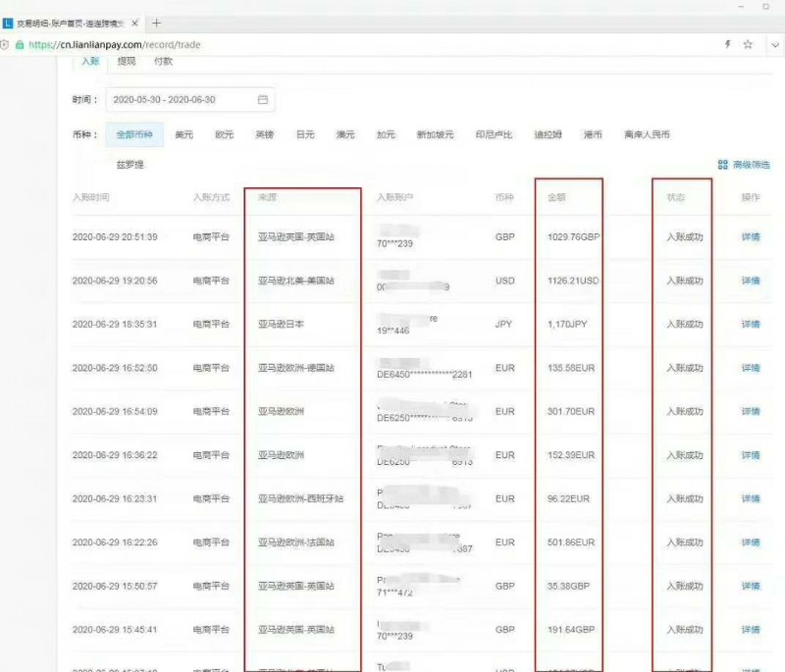
Task: Click the lightning bolt icon in address bar
Action: (x=728, y=44)
